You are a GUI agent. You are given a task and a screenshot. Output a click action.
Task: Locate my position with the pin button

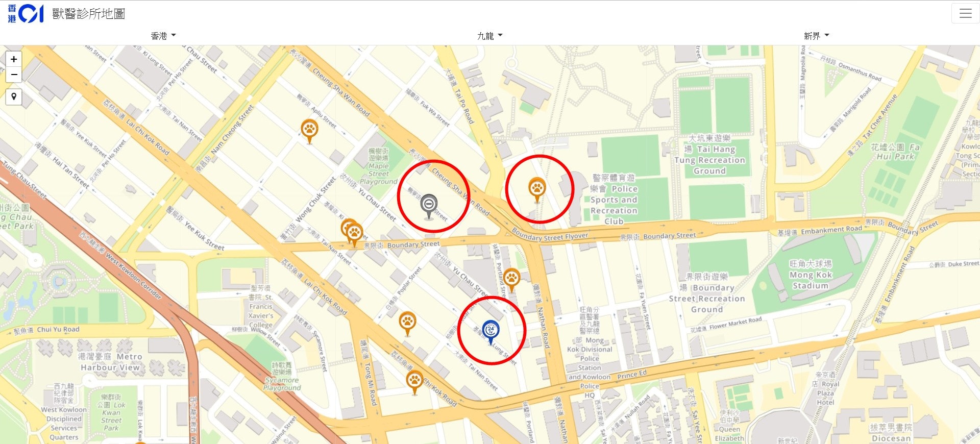[x=14, y=96]
